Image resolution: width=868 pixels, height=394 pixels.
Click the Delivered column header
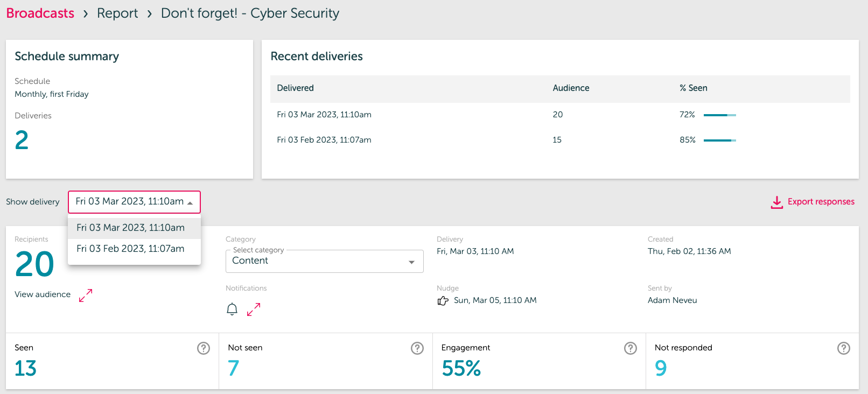click(x=295, y=88)
